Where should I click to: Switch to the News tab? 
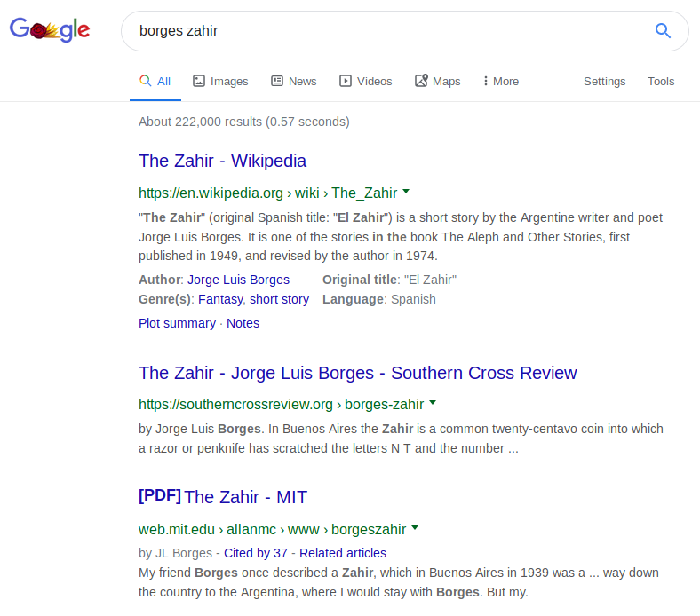(x=294, y=81)
